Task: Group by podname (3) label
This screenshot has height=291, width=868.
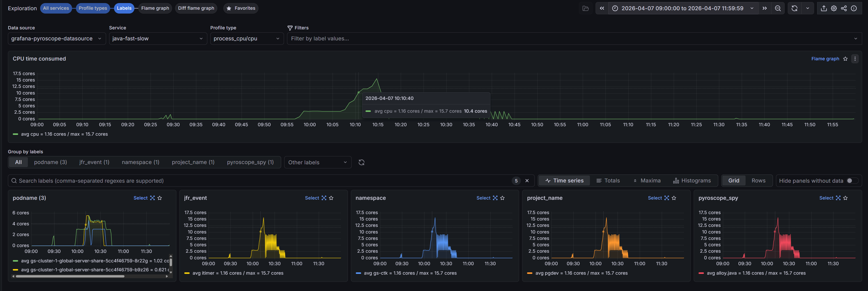Action: (51, 162)
